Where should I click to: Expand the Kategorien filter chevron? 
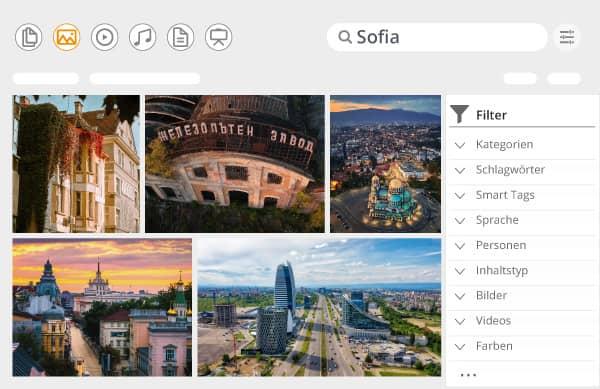460,145
